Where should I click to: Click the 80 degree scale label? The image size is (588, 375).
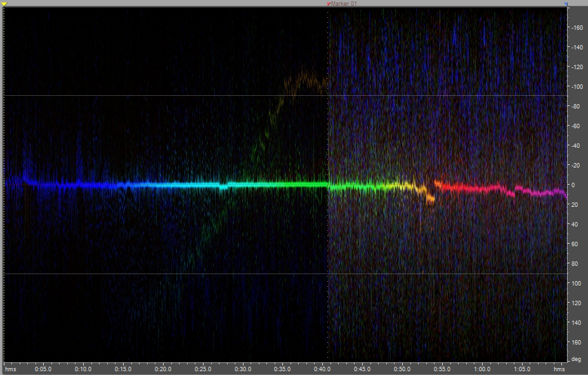[x=575, y=263]
